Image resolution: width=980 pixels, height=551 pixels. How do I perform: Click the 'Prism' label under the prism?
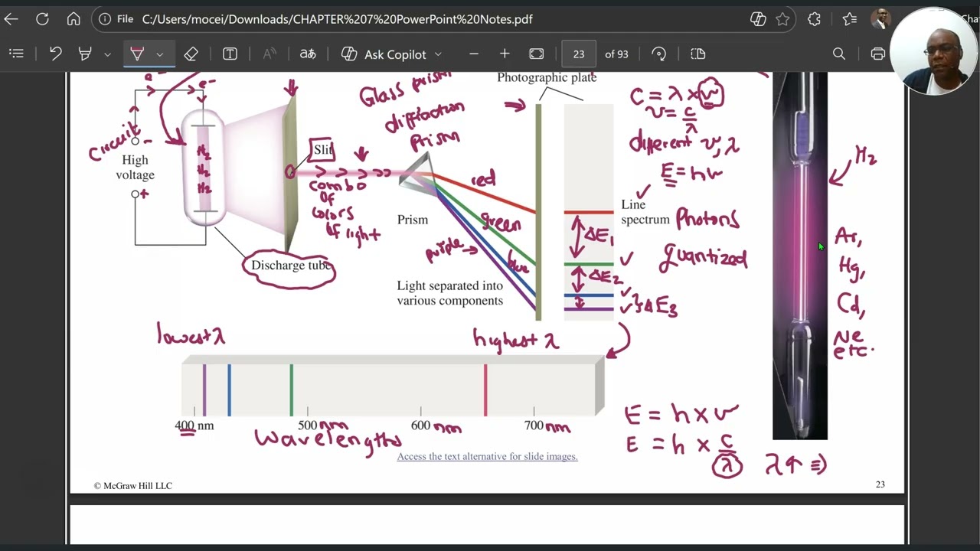pyautogui.click(x=413, y=220)
